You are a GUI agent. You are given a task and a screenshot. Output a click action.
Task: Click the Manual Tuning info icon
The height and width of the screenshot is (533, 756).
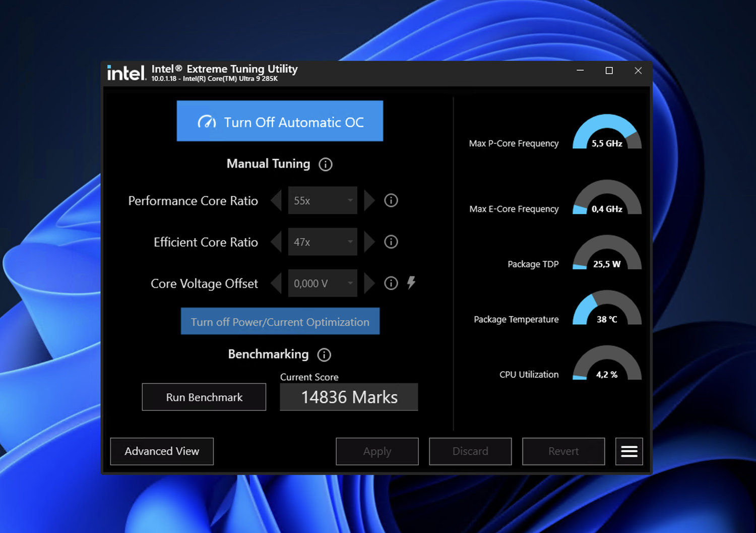tap(326, 164)
